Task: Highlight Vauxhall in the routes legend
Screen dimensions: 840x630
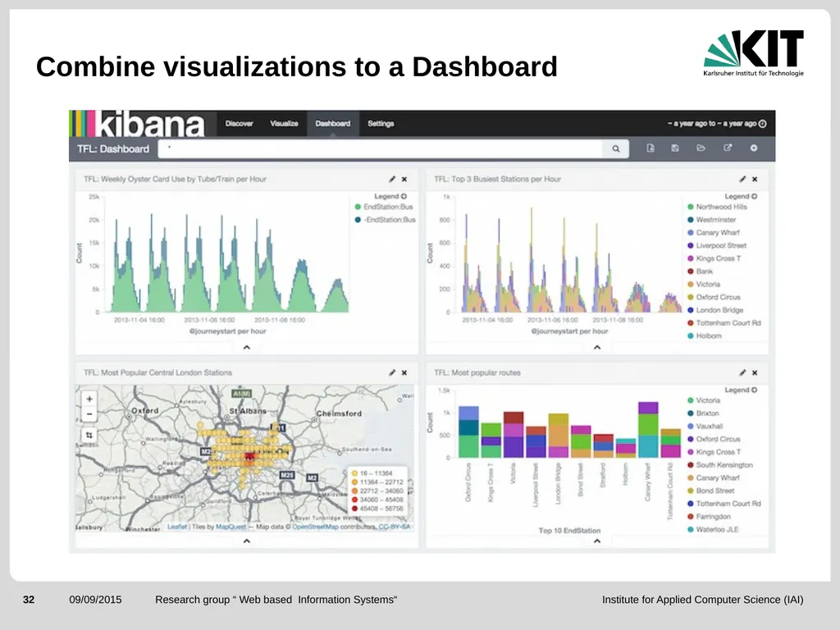Action: pos(710,426)
